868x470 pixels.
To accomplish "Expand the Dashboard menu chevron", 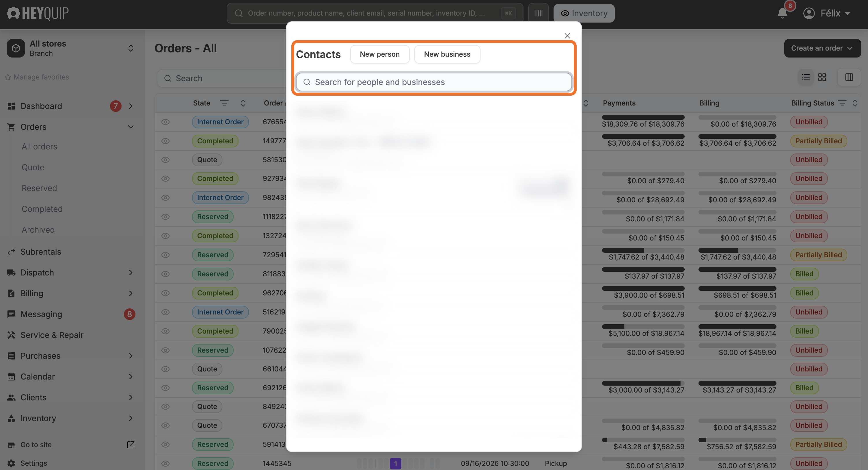I will 131,106.
